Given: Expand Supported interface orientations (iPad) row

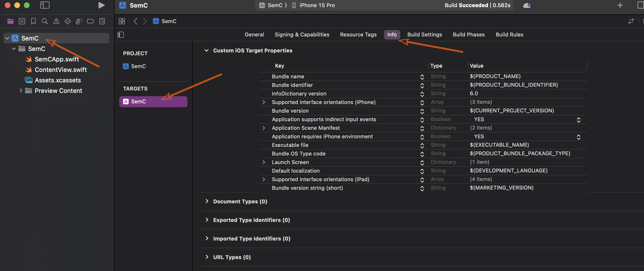Looking at the screenshot, I should [264, 179].
